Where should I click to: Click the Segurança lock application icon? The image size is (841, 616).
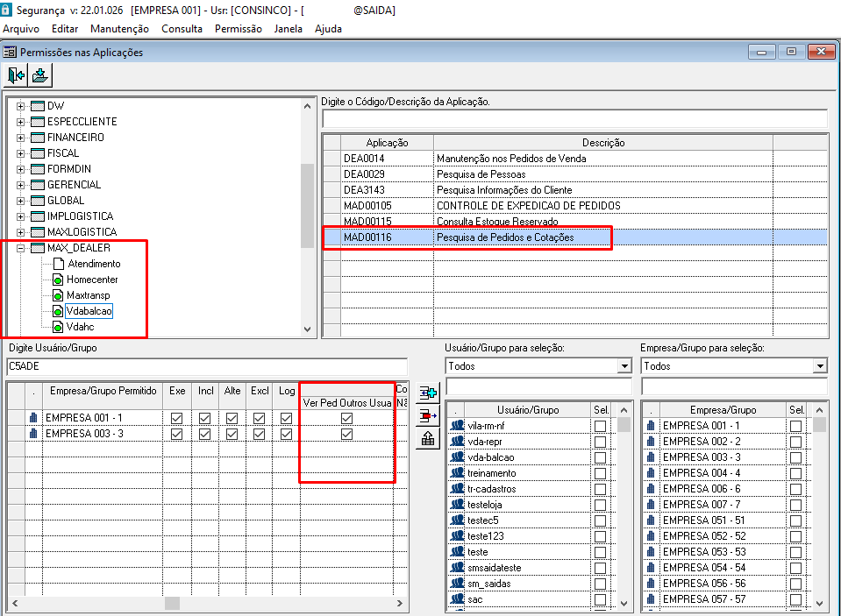(5, 10)
